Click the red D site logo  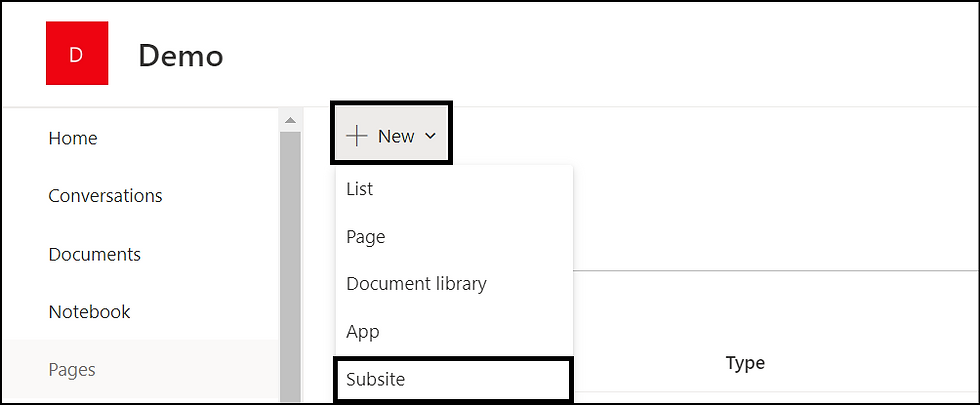[77, 53]
